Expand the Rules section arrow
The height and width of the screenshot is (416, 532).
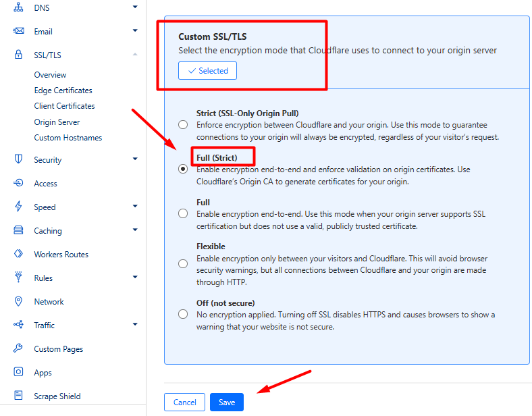click(x=135, y=278)
